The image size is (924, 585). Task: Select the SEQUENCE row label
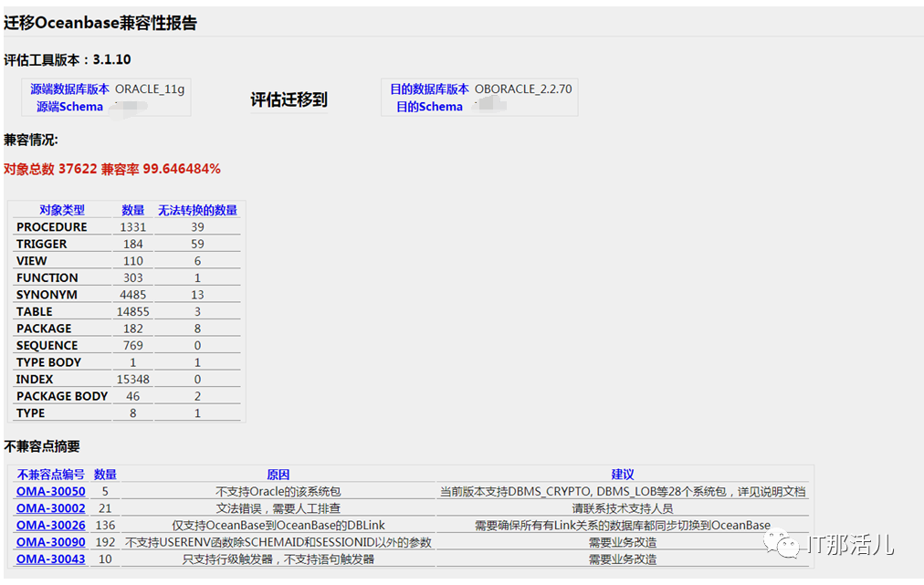47,346
